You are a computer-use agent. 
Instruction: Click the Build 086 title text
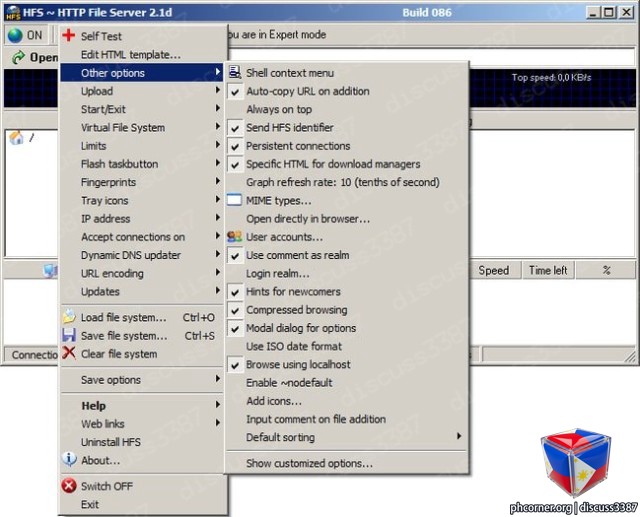[x=427, y=13]
